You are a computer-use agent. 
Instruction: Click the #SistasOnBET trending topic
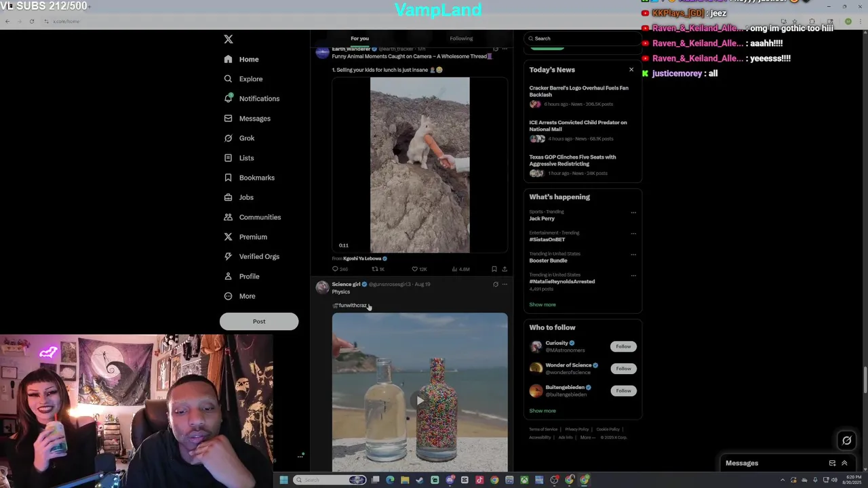pyautogui.click(x=547, y=239)
